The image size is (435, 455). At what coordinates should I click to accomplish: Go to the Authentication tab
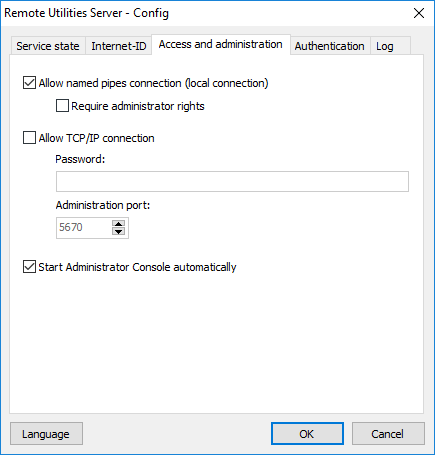click(x=329, y=46)
